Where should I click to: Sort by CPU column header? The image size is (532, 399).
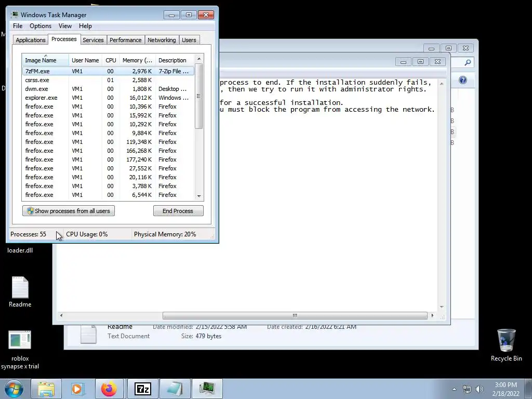click(x=111, y=60)
